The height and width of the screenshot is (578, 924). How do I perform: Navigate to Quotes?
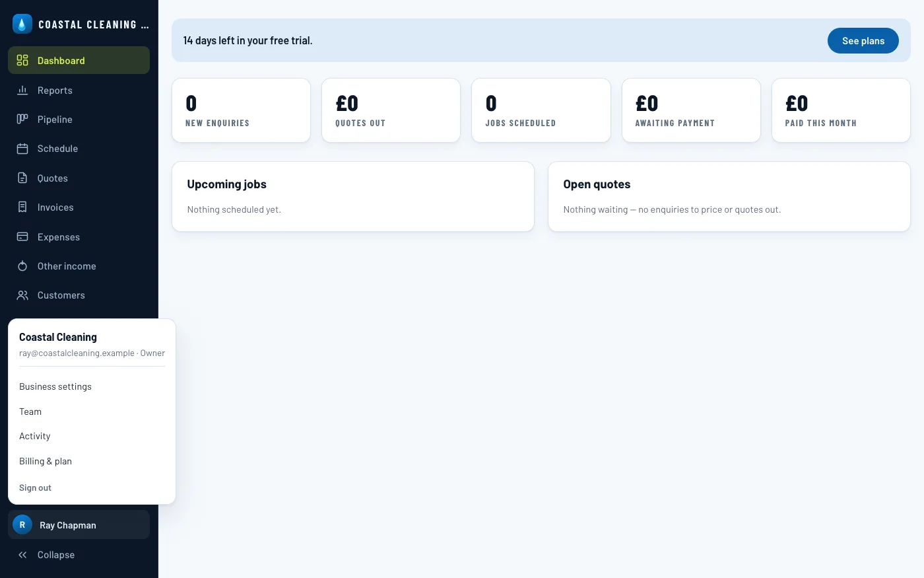pyautogui.click(x=79, y=178)
